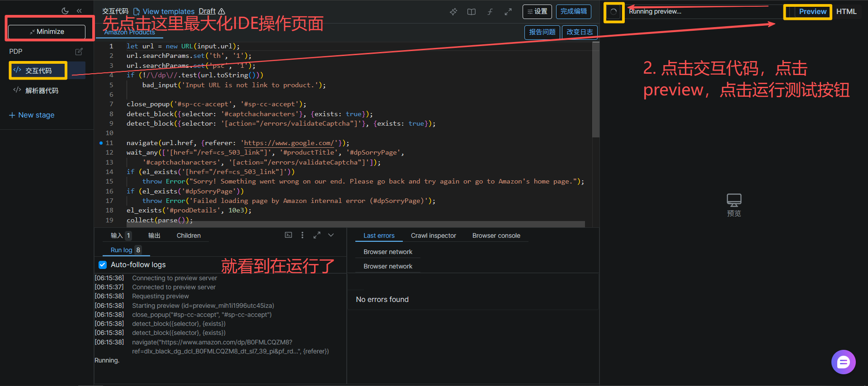The height and width of the screenshot is (386, 868).
Task: Open the 改变日志 changelog button
Action: pos(580,32)
